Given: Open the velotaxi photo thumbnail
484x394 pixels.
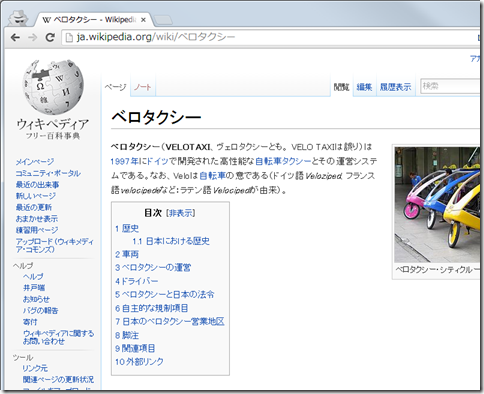Looking at the screenshot, I should point(437,205).
